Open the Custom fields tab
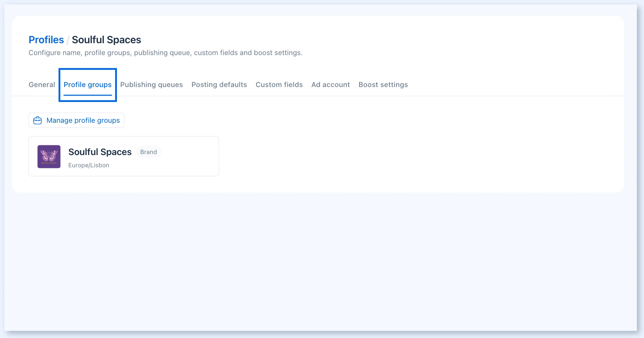644x338 pixels. (x=279, y=85)
